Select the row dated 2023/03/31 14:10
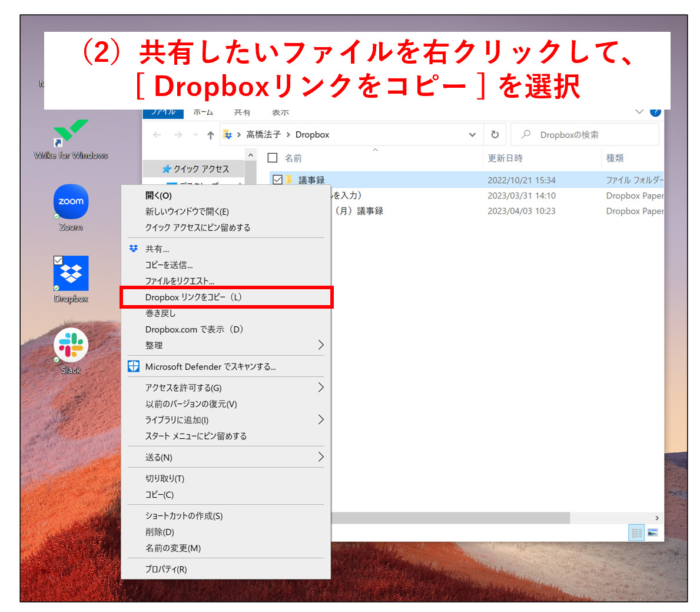This screenshot has width=700, height=612. click(x=497, y=196)
